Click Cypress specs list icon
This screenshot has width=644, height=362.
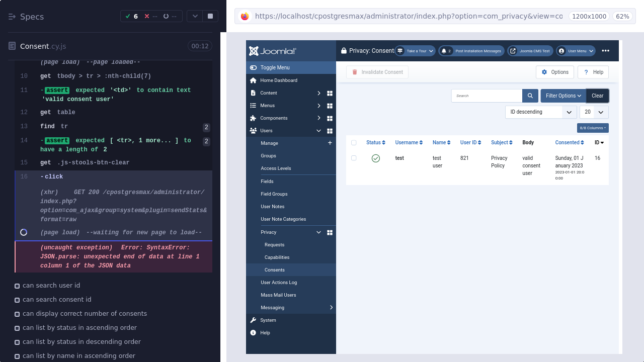tap(12, 17)
